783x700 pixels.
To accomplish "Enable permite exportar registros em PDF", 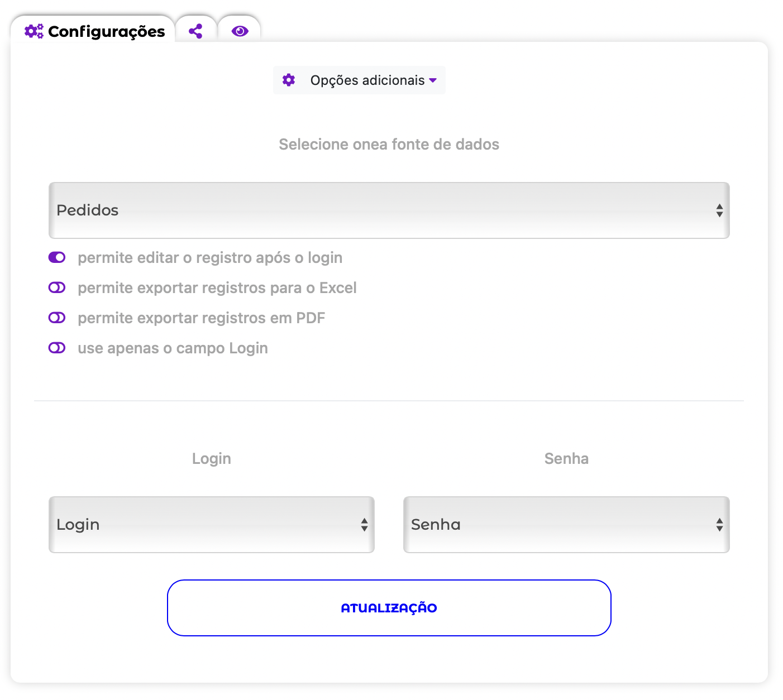I will 57,318.
